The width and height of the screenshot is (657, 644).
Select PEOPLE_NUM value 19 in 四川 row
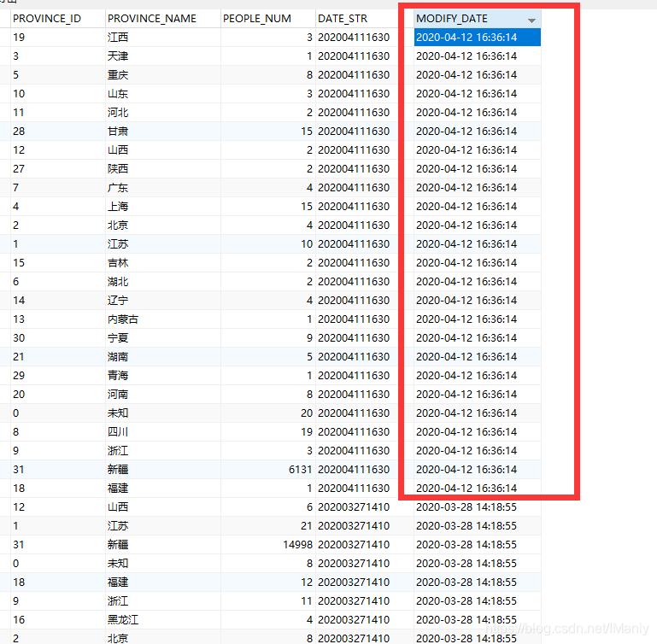[x=267, y=432]
